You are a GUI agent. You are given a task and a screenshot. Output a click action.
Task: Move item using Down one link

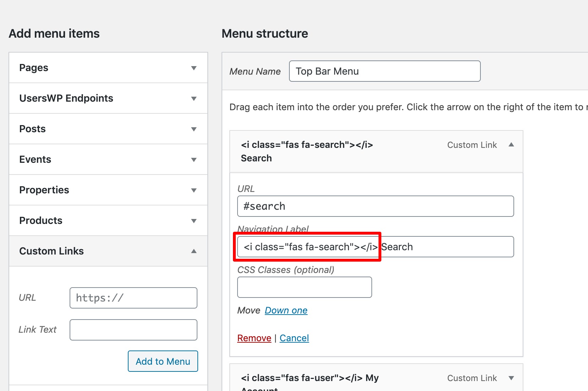click(286, 310)
